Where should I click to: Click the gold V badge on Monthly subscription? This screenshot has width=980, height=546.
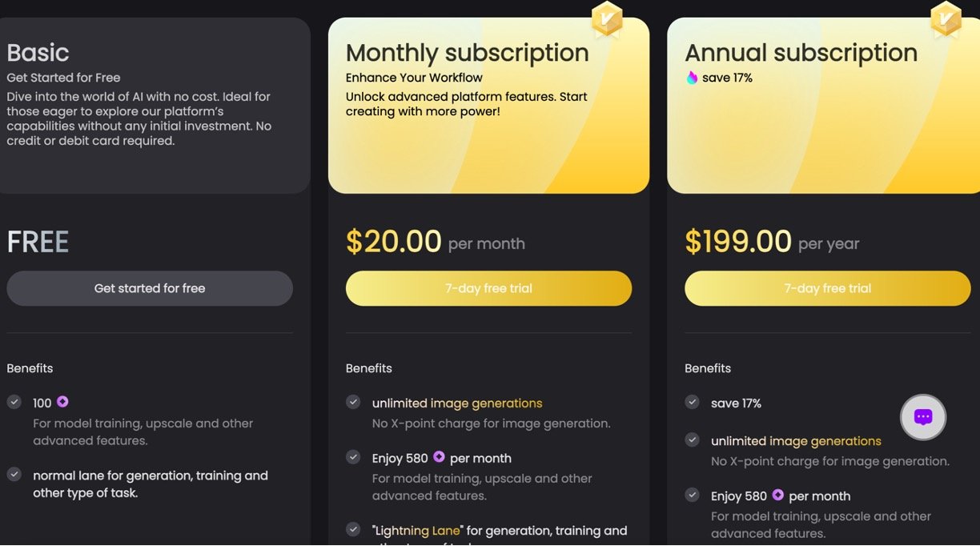607,18
